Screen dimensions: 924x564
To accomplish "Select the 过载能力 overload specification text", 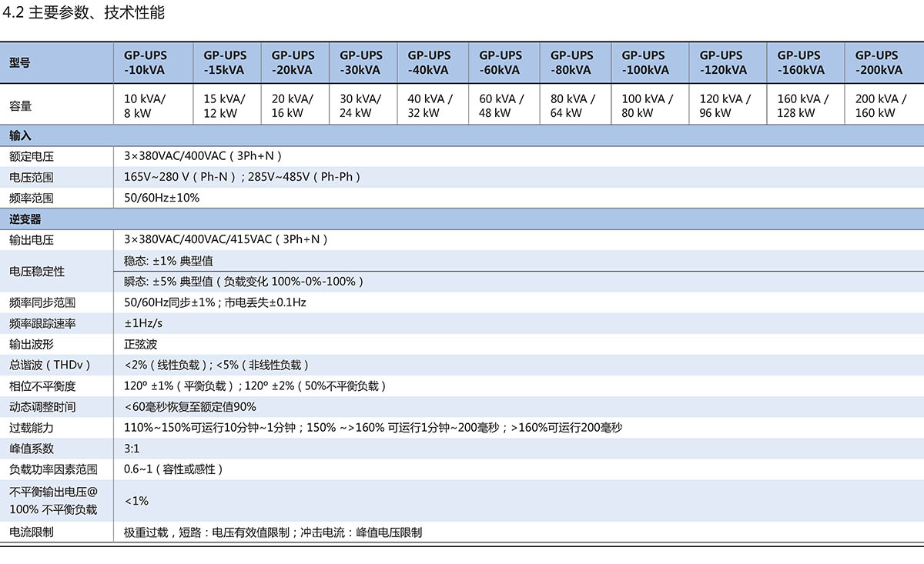I will click(373, 427).
